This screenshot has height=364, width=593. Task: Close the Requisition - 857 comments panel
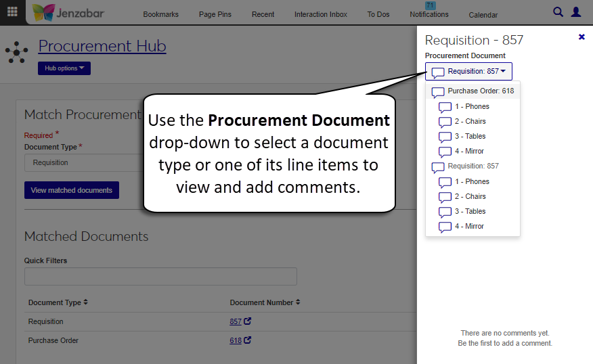(581, 37)
